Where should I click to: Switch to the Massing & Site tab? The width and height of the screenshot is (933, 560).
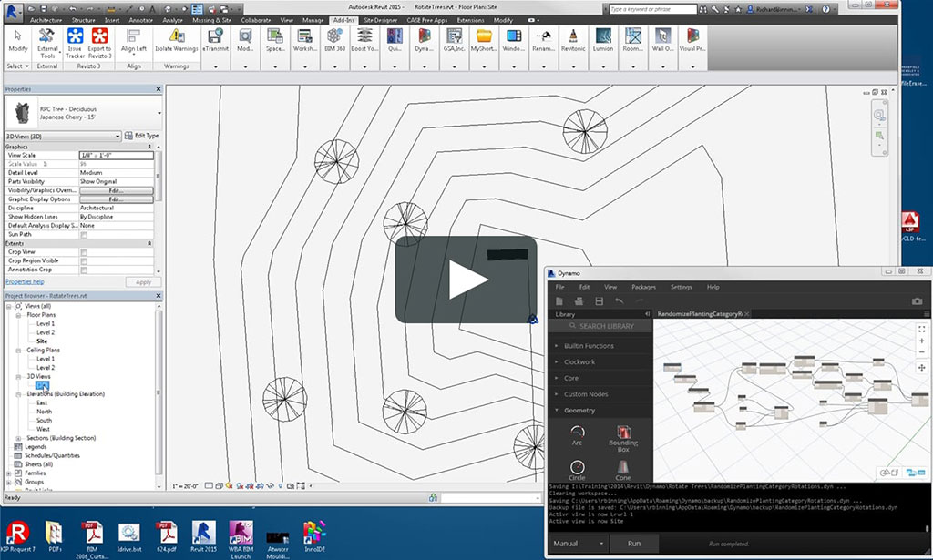[x=211, y=20]
